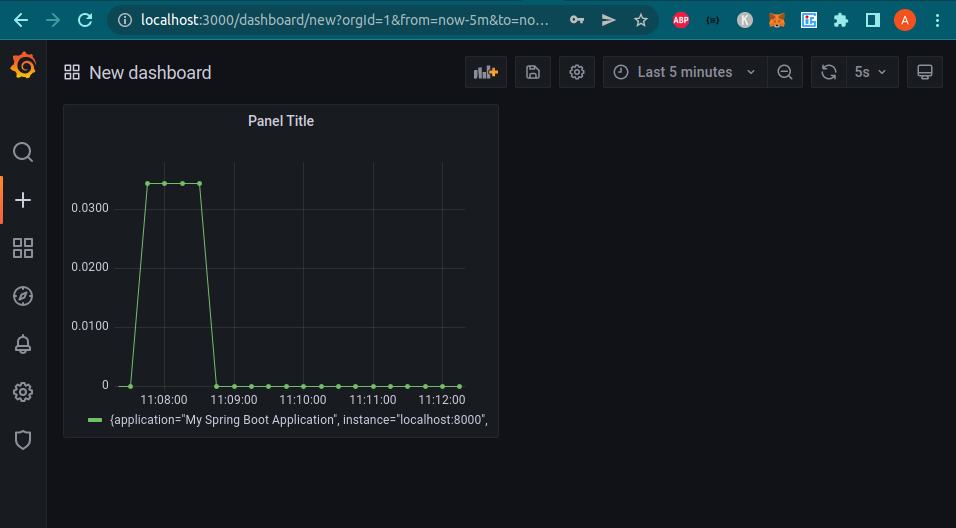Expand the Last 5 minutes time picker
The width and height of the screenshot is (956, 528).
685,72
